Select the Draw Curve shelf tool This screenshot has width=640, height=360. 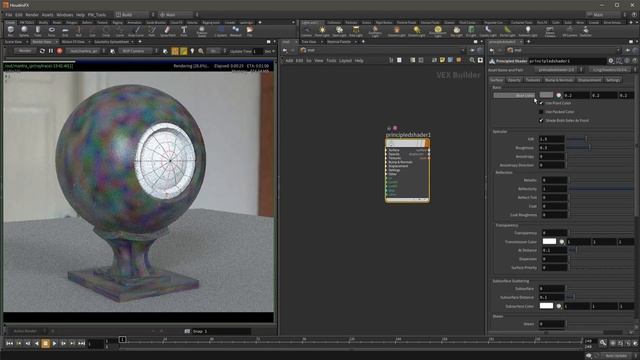pyautogui.click(x=136, y=31)
